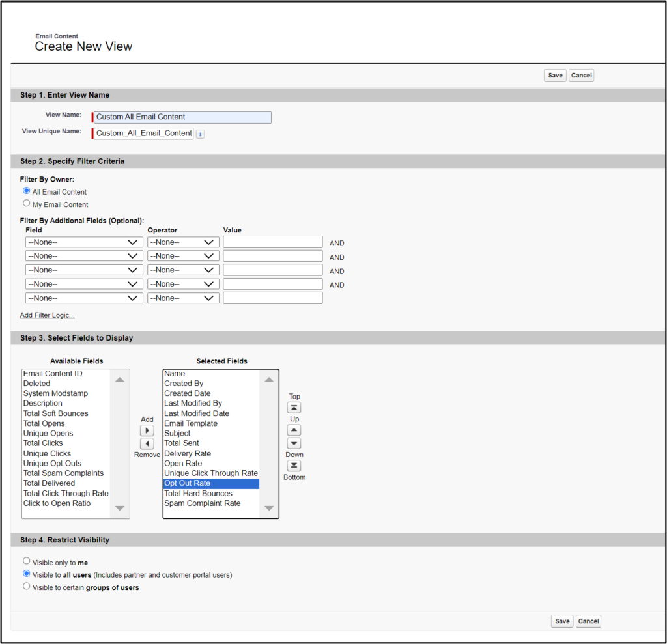Select Deleted in Available Fields

pos(66,384)
